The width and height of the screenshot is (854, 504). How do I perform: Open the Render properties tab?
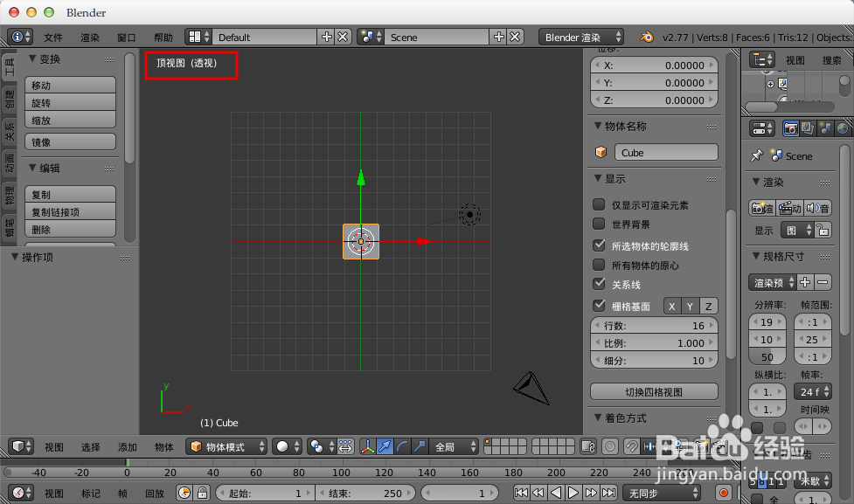tap(790, 128)
